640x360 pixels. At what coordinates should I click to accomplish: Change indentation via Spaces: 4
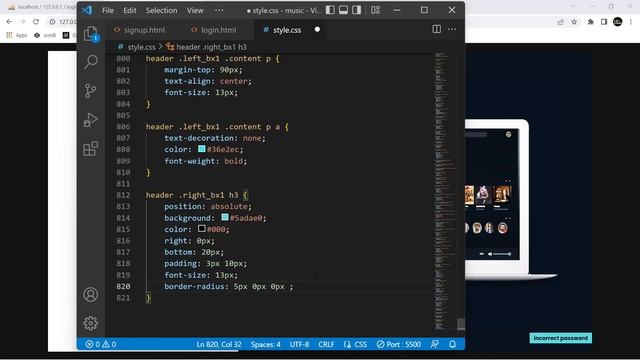pos(265,344)
